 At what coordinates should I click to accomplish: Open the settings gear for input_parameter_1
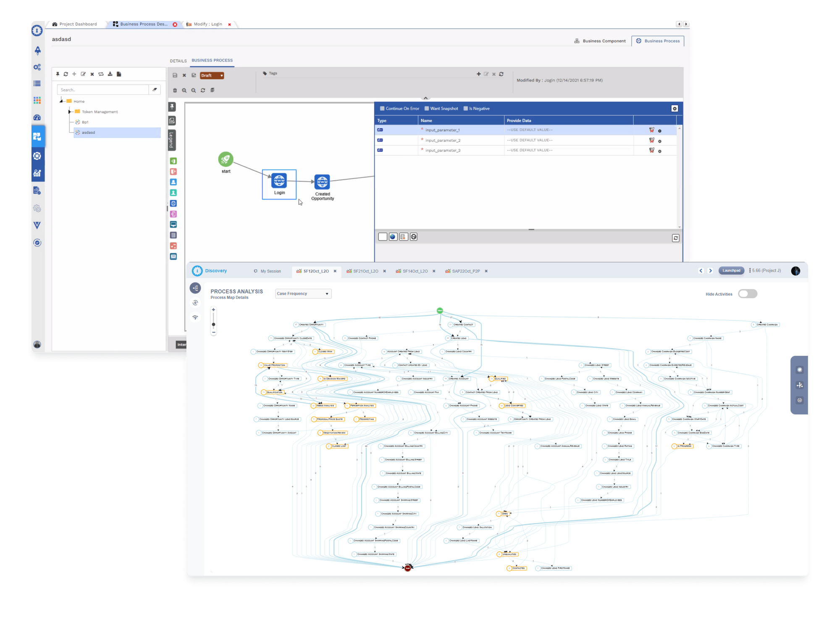click(x=660, y=130)
